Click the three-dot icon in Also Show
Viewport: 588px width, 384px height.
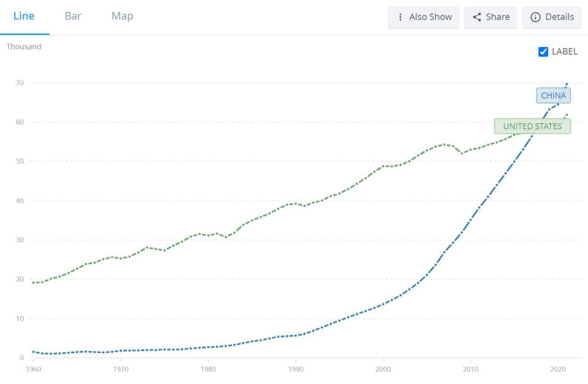pyautogui.click(x=400, y=17)
